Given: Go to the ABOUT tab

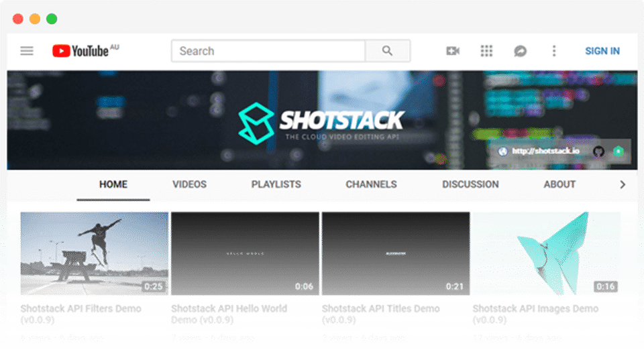Looking at the screenshot, I should pos(559,184).
